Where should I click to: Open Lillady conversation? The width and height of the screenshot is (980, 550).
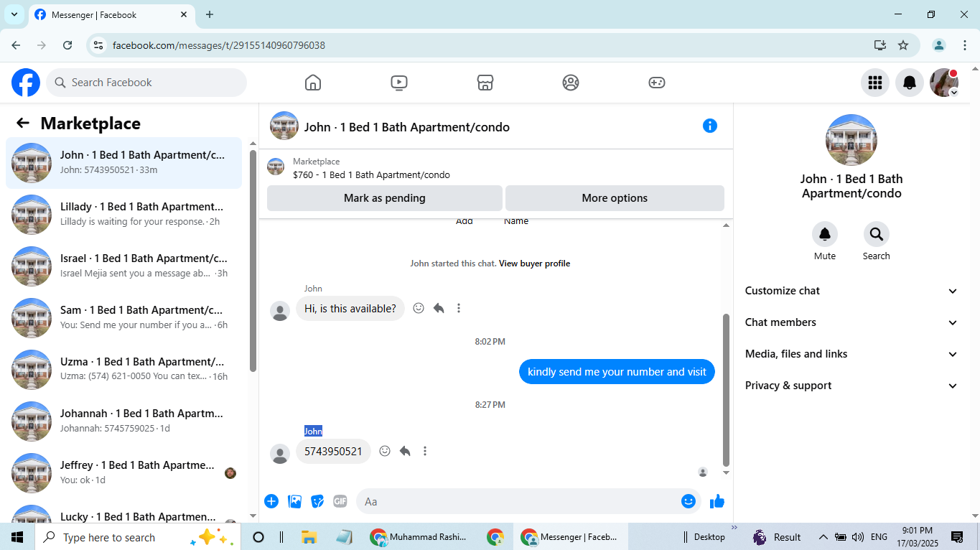pos(124,215)
